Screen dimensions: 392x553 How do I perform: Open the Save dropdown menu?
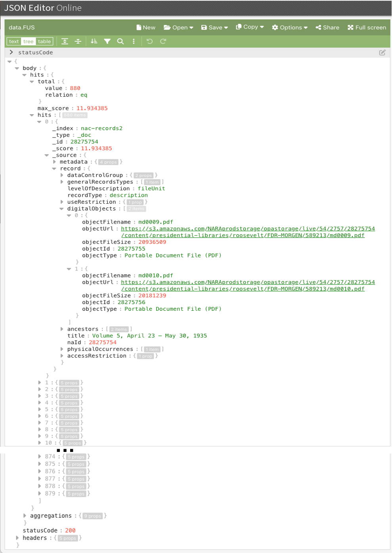(214, 27)
